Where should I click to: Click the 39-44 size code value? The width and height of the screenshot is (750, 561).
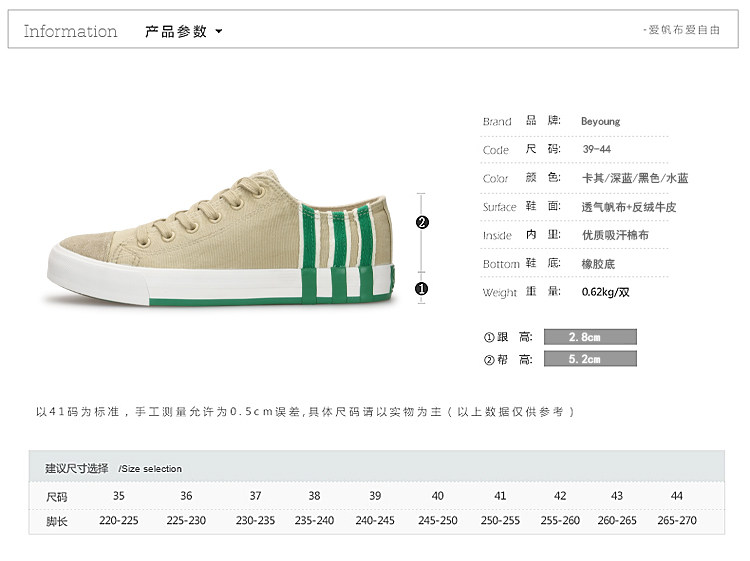tap(596, 149)
